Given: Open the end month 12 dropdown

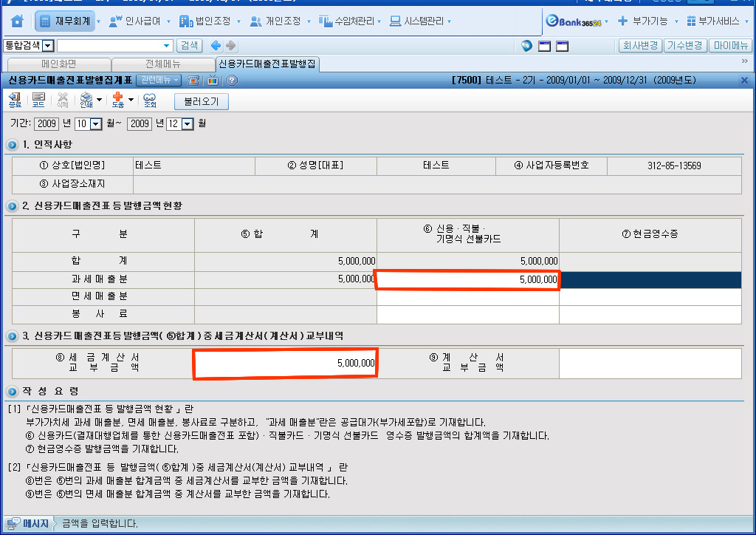Looking at the screenshot, I should click(187, 124).
